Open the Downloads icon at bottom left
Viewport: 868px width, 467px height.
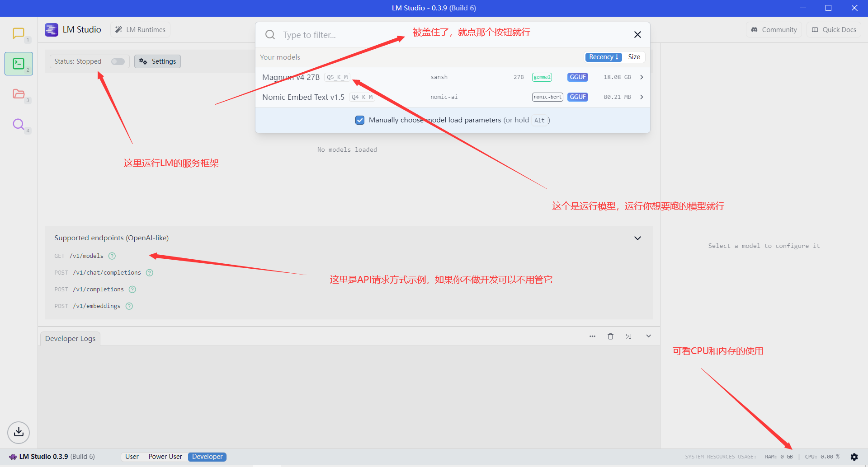click(19, 432)
